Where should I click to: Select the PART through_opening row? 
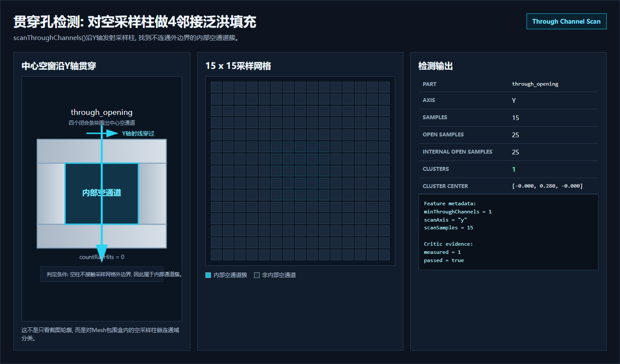coord(508,84)
